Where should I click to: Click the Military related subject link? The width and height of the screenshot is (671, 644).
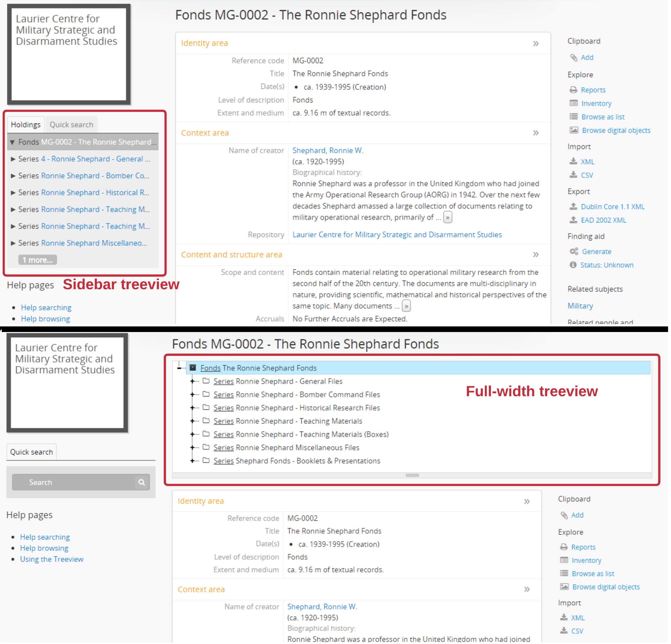pos(580,306)
